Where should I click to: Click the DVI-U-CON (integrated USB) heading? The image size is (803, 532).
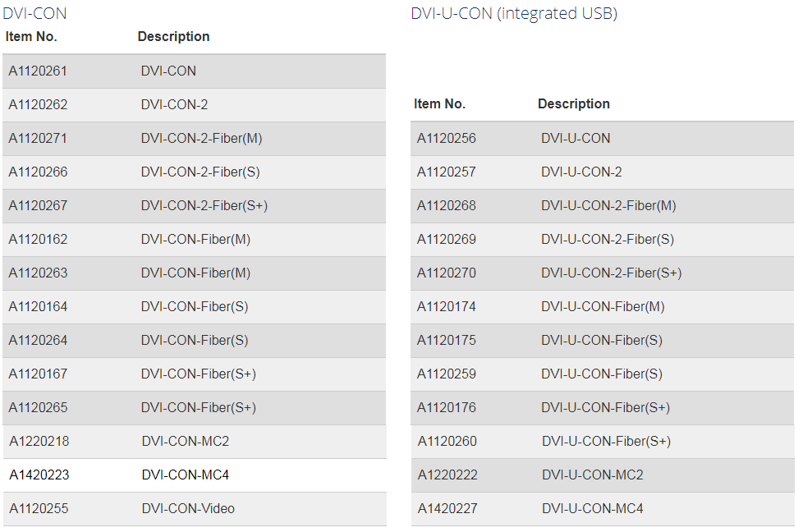(514, 13)
